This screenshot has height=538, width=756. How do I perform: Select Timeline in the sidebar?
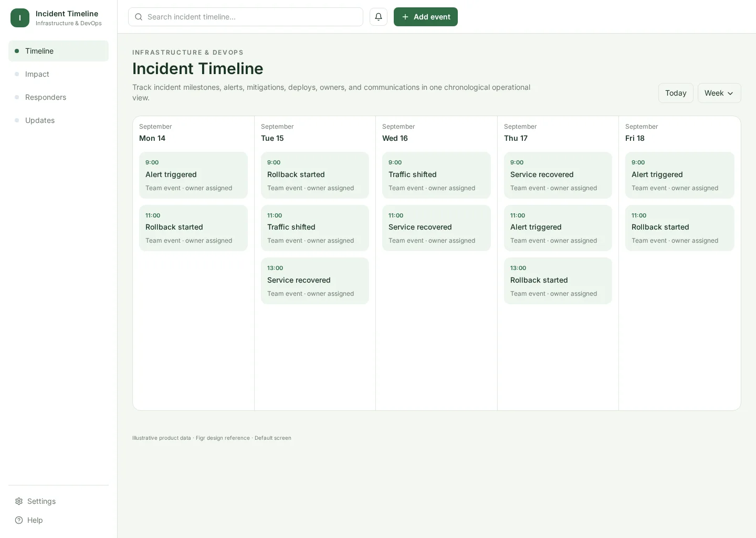point(58,51)
